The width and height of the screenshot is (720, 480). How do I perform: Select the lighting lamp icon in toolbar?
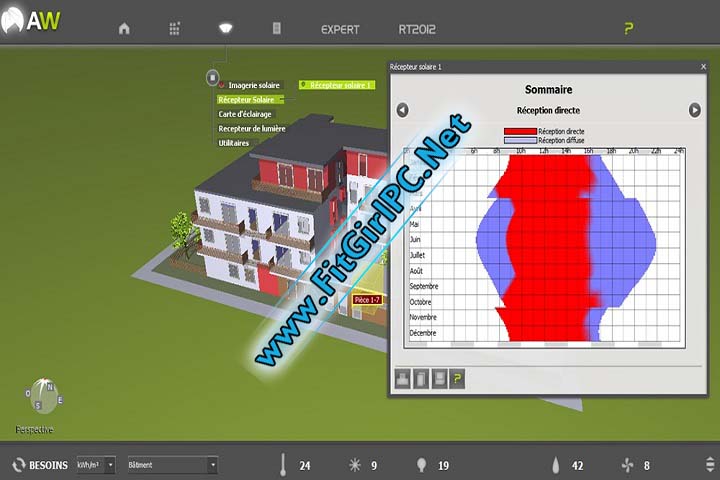[x=226, y=28]
